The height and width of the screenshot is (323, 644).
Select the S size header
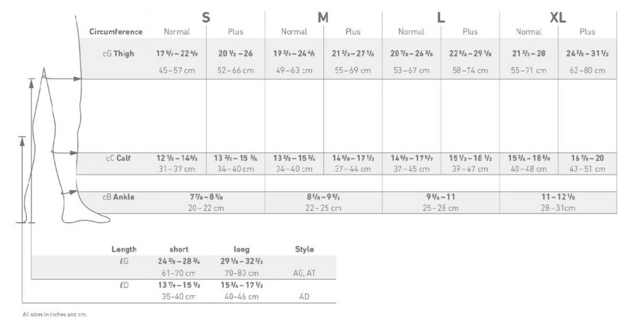pos(206,17)
